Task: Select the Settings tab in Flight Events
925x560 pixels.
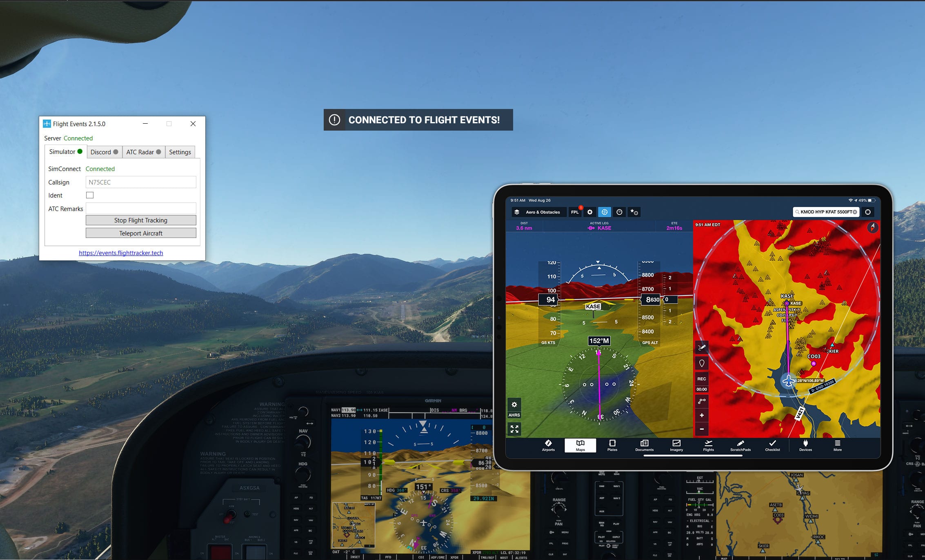Action: (180, 152)
